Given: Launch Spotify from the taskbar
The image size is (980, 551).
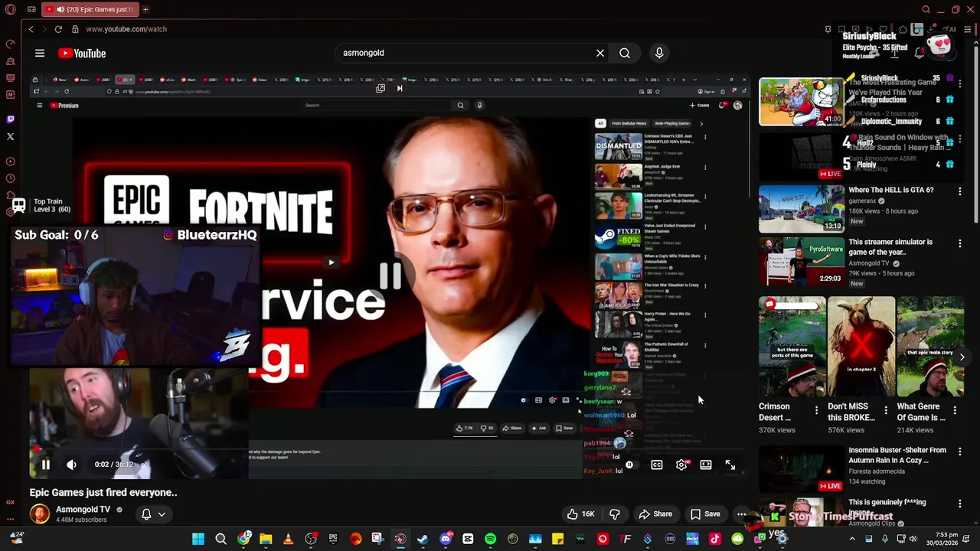Looking at the screenshot, I should pyautogui.click(x=490, y=539).
